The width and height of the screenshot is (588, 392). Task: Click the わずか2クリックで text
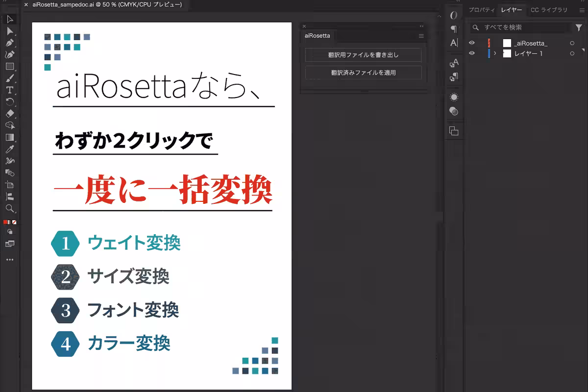pyautogui.click(x=134, y=141)
